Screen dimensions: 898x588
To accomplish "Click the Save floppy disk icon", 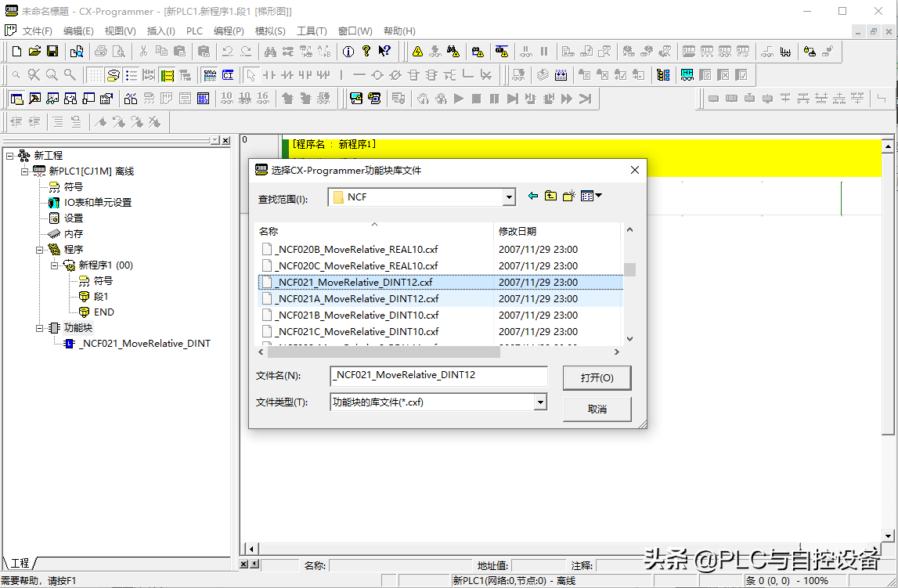I will pos(52,52).
